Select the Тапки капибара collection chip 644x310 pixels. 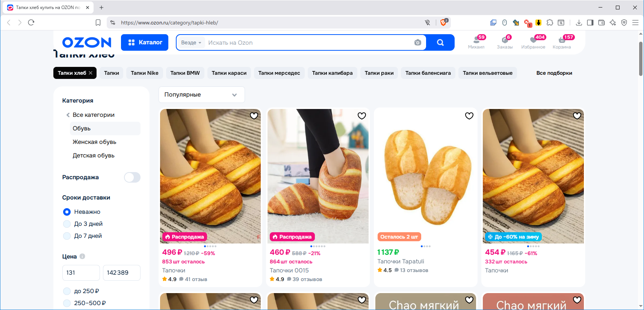pyautogui.click(x=332, y=73)
